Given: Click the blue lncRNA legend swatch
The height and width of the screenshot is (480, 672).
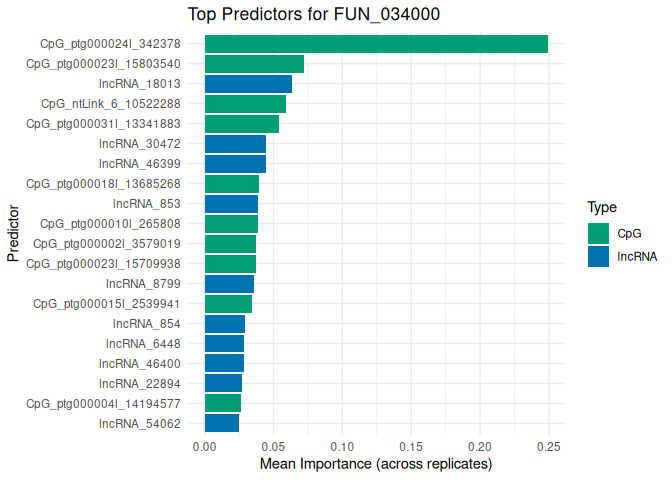Looking at the screenshot, I should [x=599, y=256].
